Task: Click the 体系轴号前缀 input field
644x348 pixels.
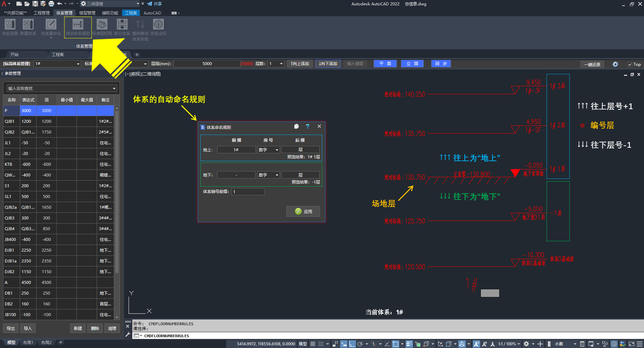Action: click(248, 192)
